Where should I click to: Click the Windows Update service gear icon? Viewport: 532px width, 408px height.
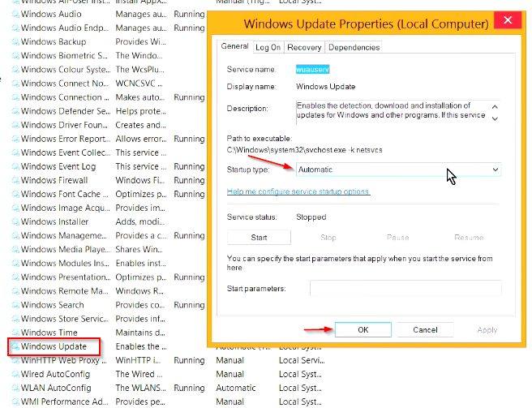(15, 347)
